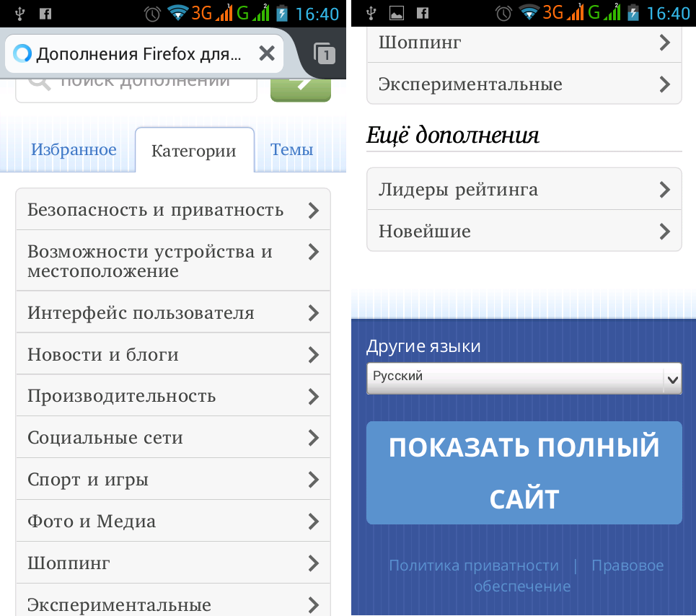This screenshot has height=616, width=696.
Task: Open Новейшие add-ons list
Action: (524, 231)
